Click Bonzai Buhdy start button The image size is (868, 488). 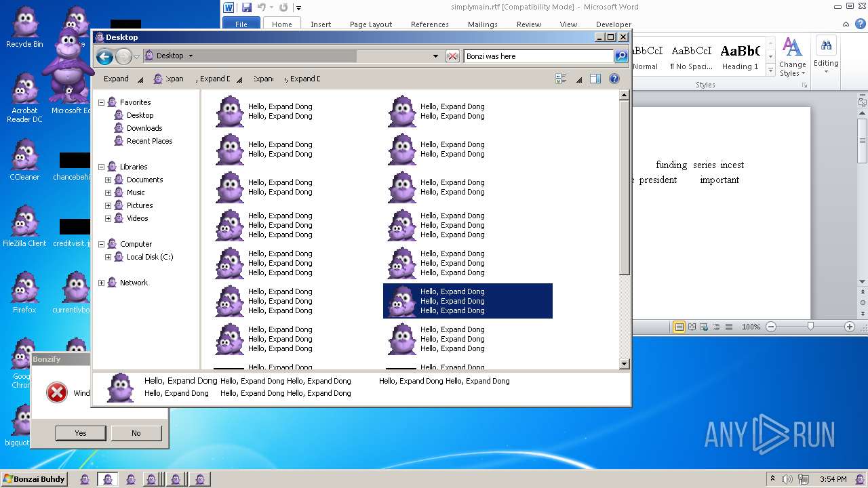(34, 479)
